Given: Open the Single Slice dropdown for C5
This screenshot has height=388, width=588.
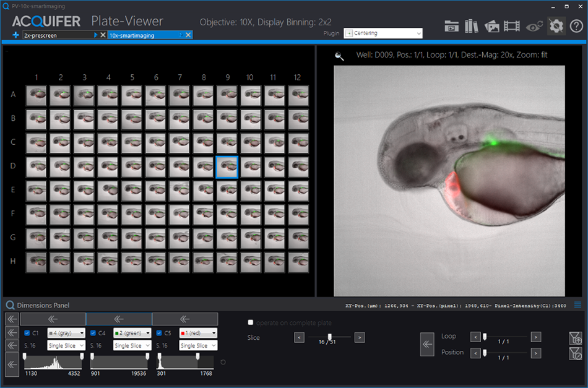Looking at the screenshot, I should 197,345.
